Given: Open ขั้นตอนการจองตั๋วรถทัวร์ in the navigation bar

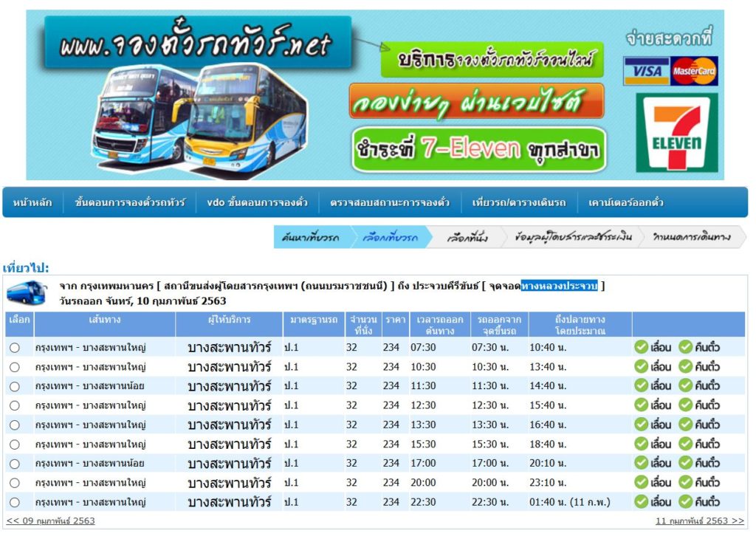Looking at the screenshot, I should click(x=130, y=202).
